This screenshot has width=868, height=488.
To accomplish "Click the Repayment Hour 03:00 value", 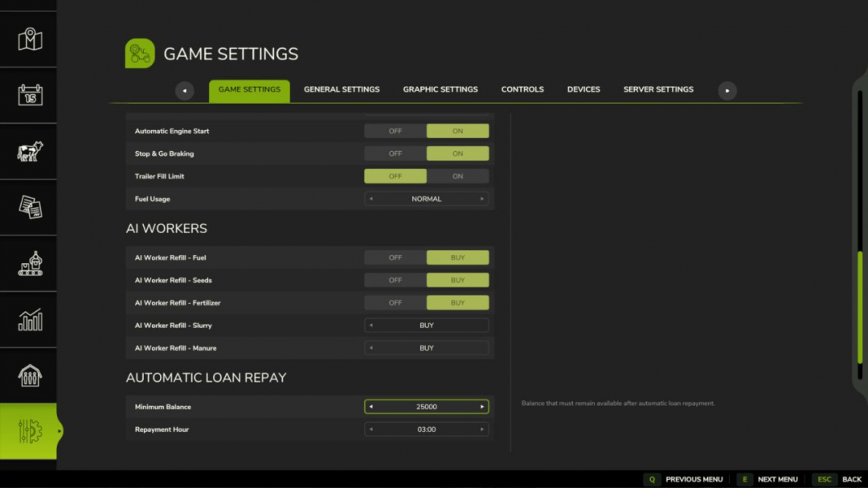I will (x=426, y=429).
